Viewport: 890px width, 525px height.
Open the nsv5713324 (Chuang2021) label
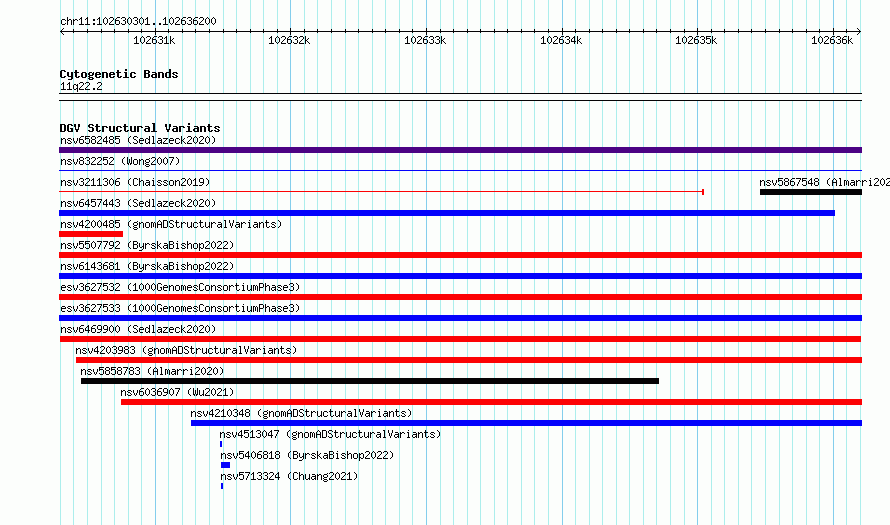click(x=289, y=476)
